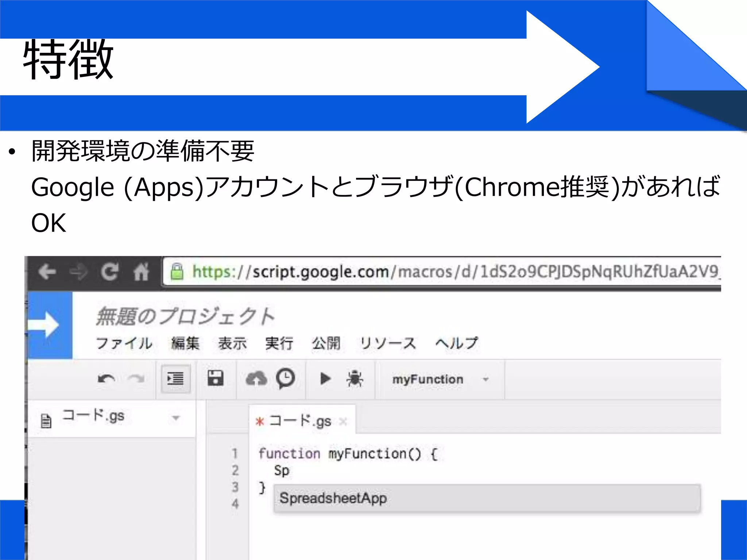Focus the script.google.com address bar
This screenshot has width=747, height=560.
[x=442, y=272]
